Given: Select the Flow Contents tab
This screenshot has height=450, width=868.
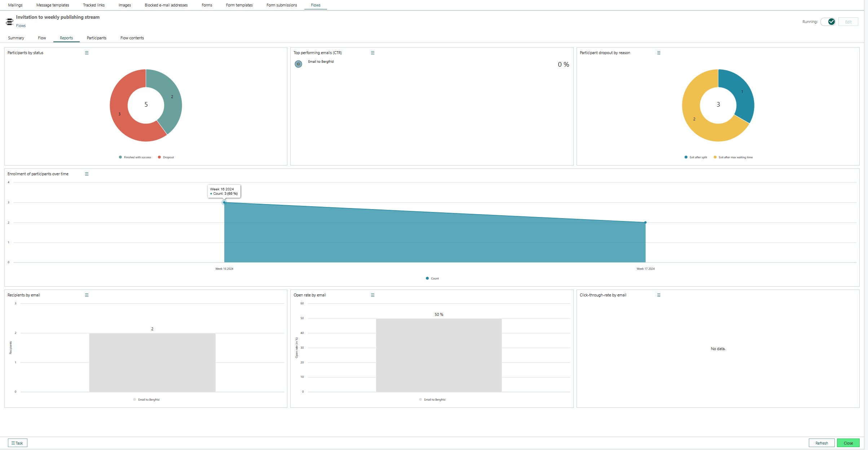Looking at the screenshot, I should click(131, 37).
